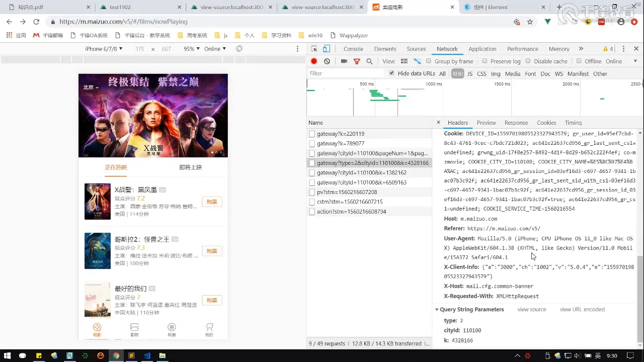Uncheck Hide data URLs checkbox
This screenshot has width=644, height=362.
coord(392,73)
